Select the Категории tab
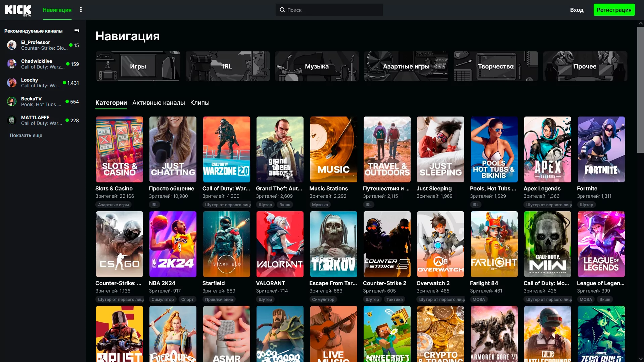This screenshot has height=362, width=644. [x=111, y=103]
